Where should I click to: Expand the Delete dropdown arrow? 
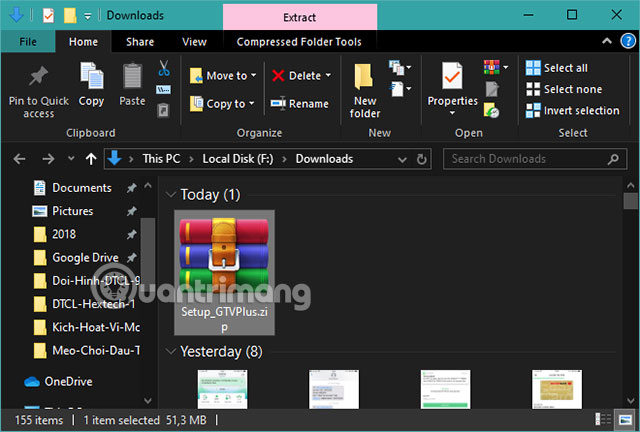coord(329,75)
